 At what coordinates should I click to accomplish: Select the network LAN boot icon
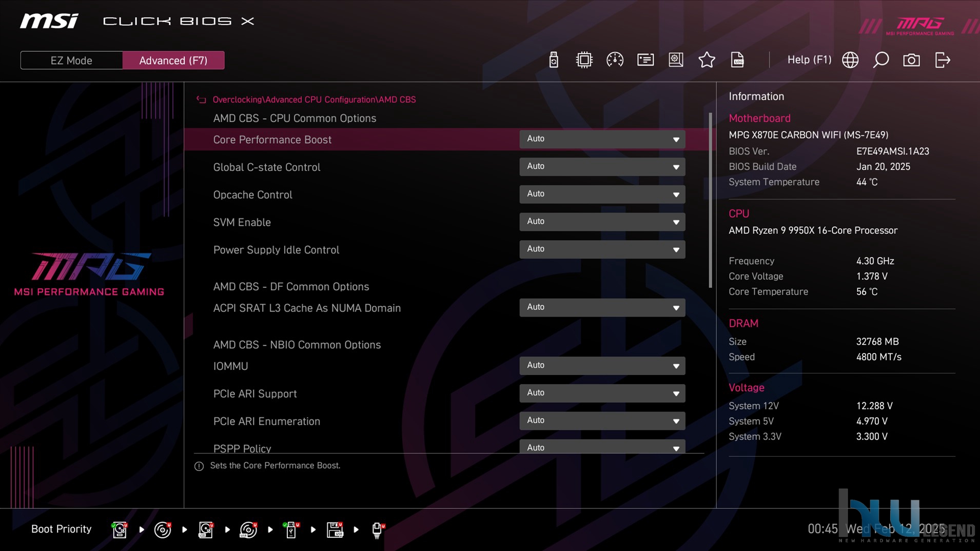coord(378,529)
